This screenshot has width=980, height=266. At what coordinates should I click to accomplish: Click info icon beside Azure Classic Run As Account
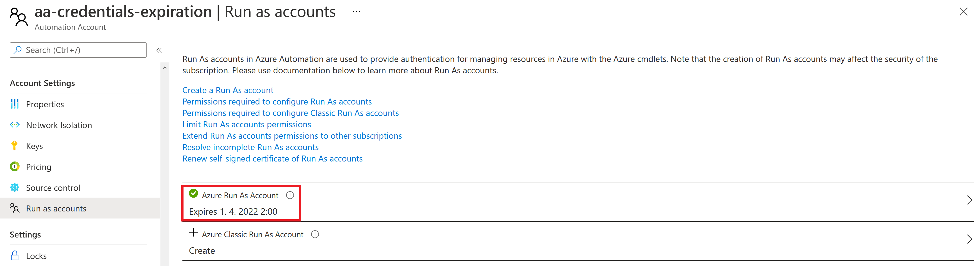tap(315, 235)
